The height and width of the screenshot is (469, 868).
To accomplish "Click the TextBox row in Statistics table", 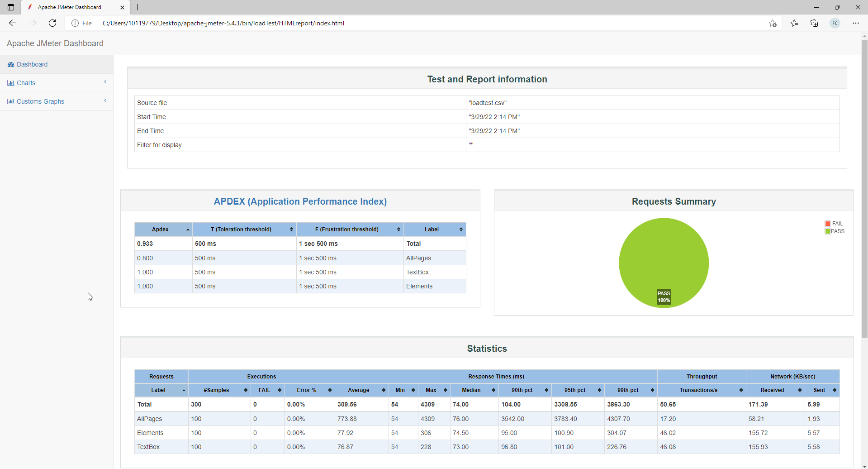I will pyautogui.click(x=487, y=447).
